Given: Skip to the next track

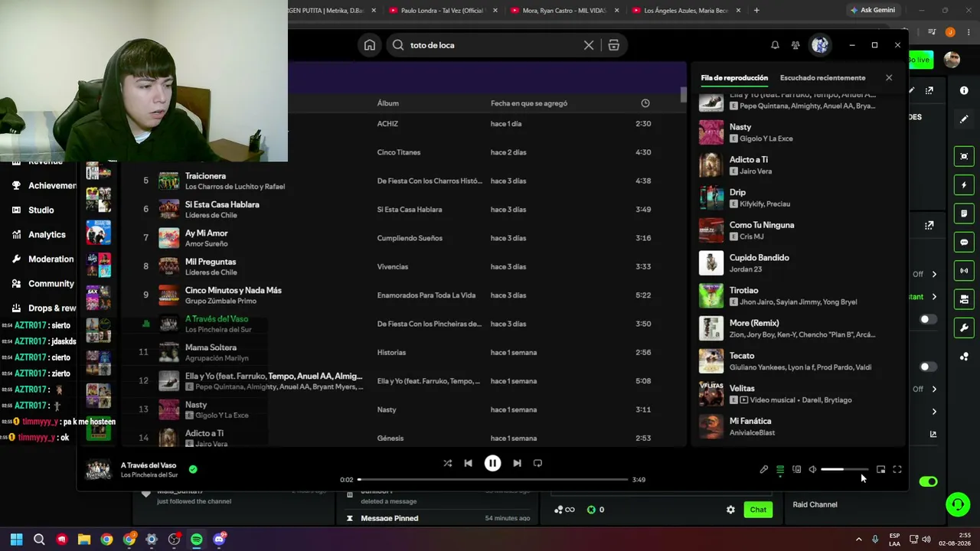Looking at the screenshot, I should tap(517, 463).
